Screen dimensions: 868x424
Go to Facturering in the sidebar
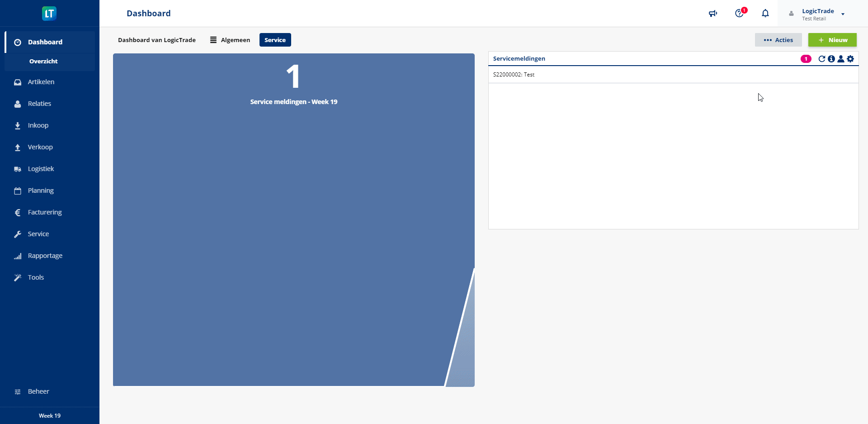coord(45,212)
